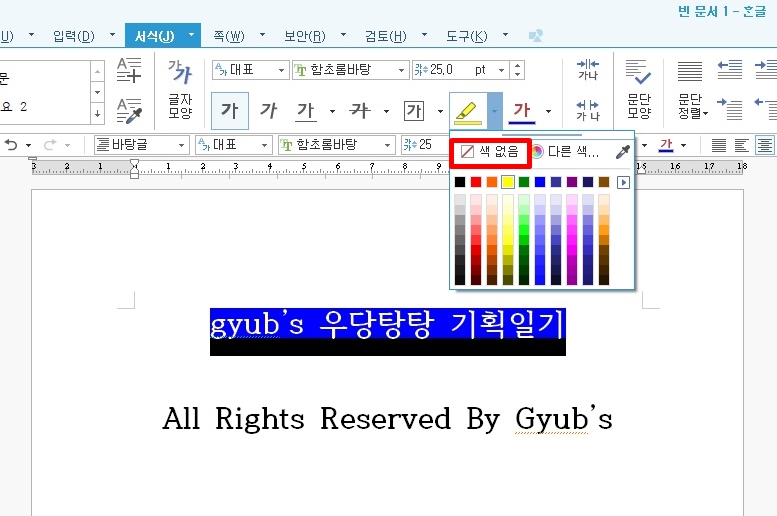Click the font color 가 in the lower toolbar

(x=666, y=145)
